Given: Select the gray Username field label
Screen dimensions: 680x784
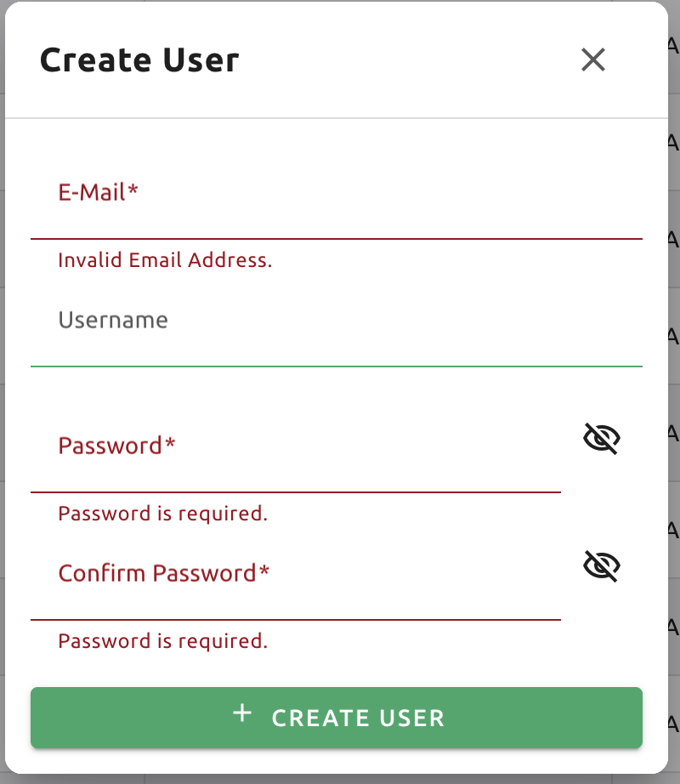Looking at the screenshot, I should coord(113,320).
